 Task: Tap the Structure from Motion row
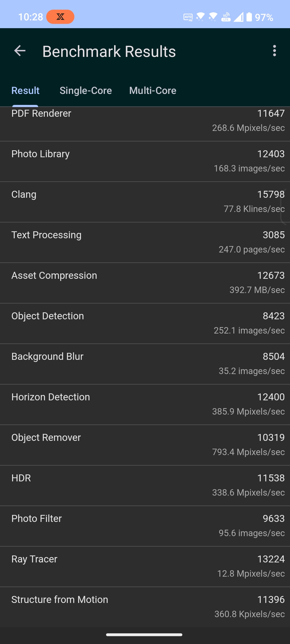click(145, 607)
